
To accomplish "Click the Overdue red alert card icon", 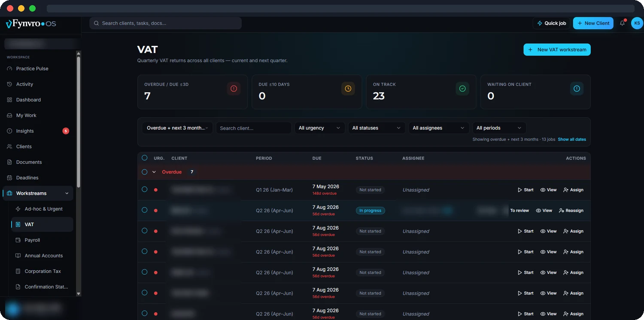I will [234, 88].
